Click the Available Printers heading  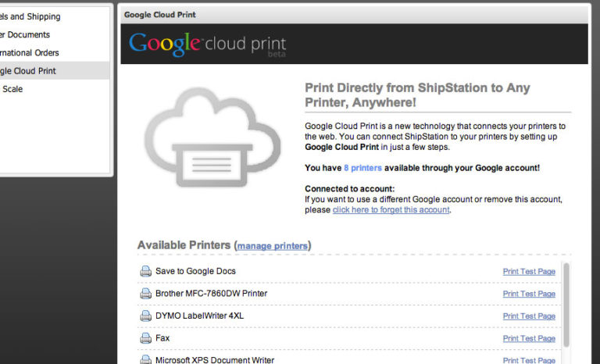pyautogui.click(x=184, y=245)
